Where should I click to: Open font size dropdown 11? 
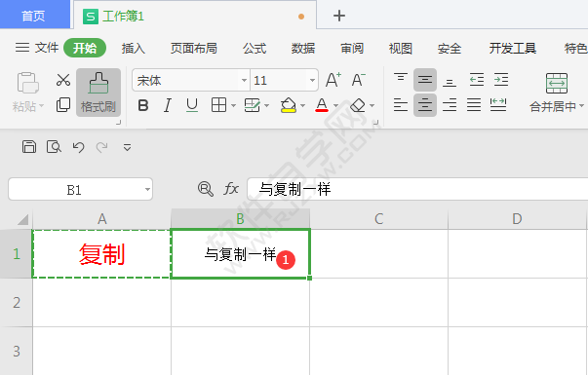click(x=312, y=80)
